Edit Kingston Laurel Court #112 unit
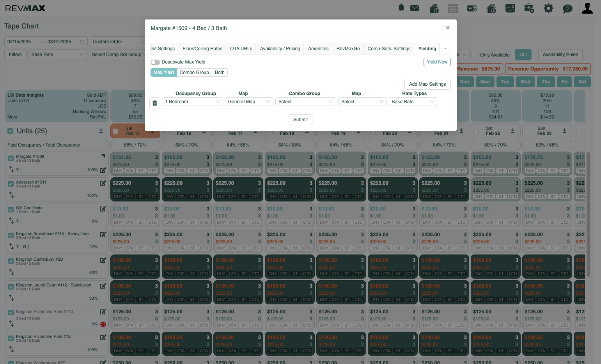 [103, 286]
